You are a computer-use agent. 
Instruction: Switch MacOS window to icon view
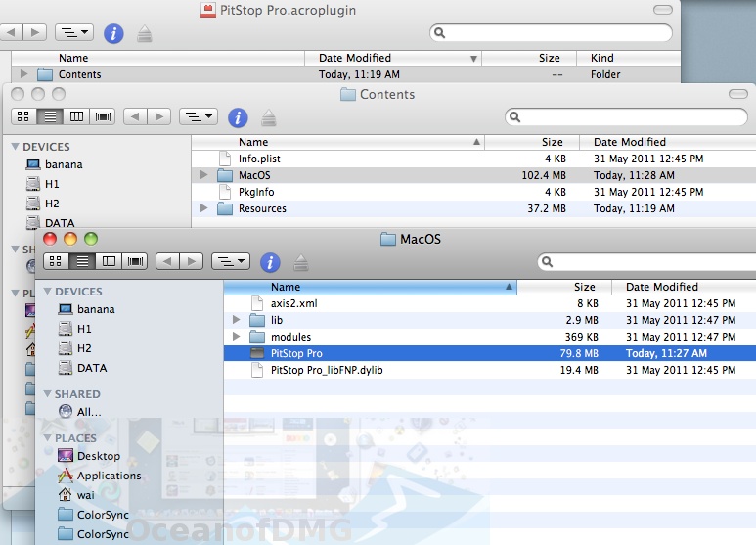(56, 261)
